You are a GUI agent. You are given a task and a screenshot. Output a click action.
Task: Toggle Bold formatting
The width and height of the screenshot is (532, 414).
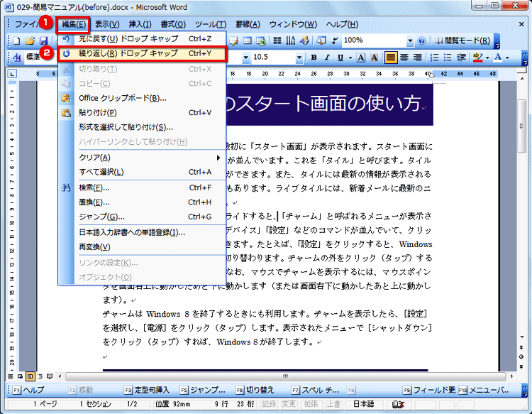pos(314,58)
